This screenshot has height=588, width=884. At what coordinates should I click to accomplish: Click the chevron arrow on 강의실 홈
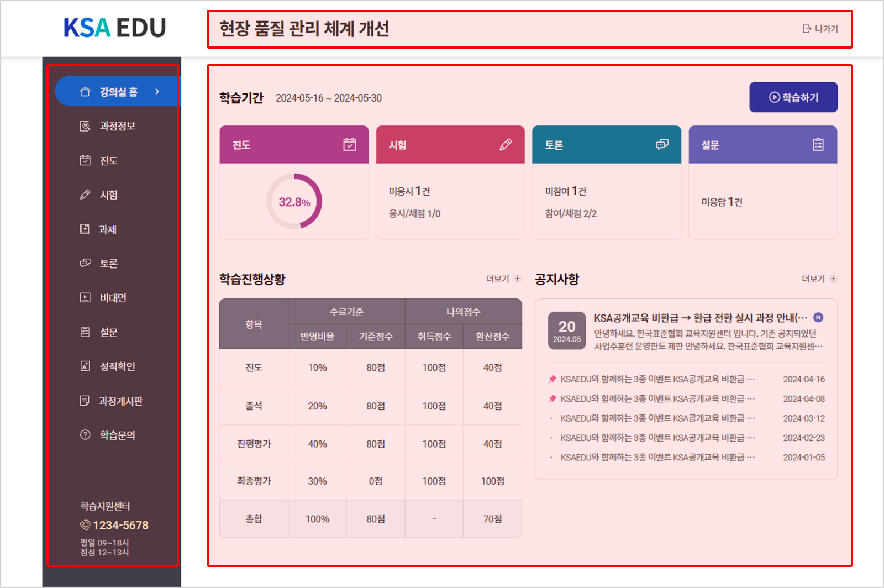(x=157, y=91)
